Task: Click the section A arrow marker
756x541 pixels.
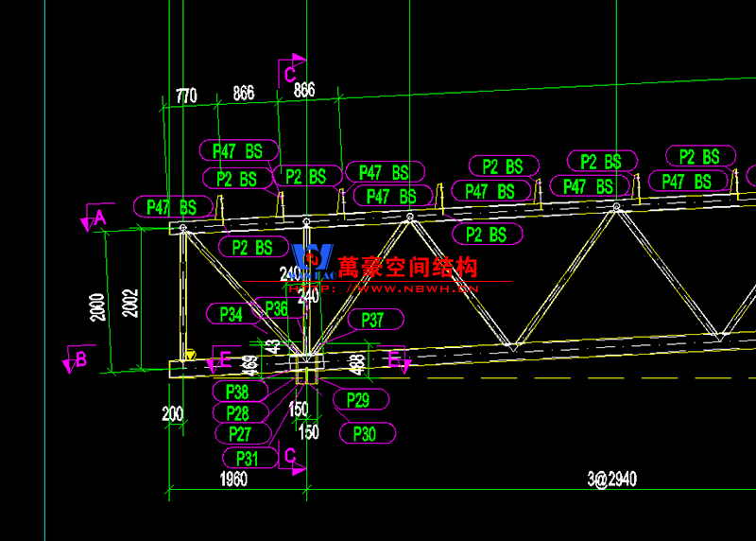Action: [x=95, y=218]
